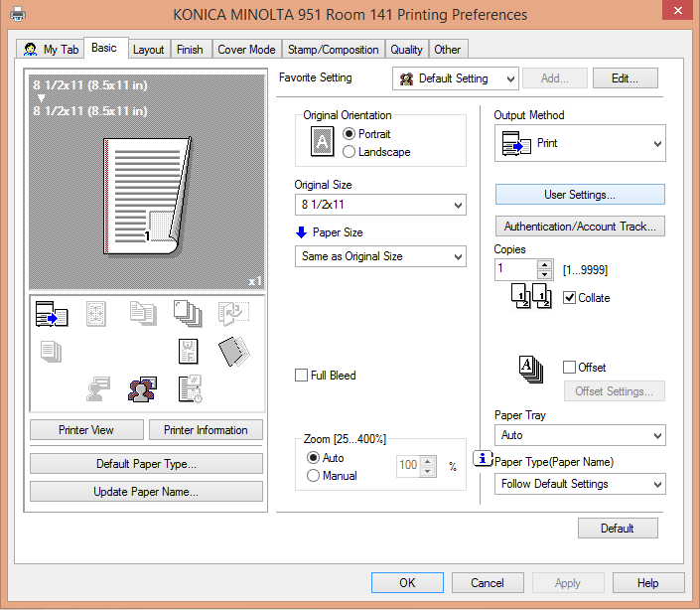This screenshot has width=700, height=610.
Task: Click the Default button to reset settings
Action: tap(618, 529)
